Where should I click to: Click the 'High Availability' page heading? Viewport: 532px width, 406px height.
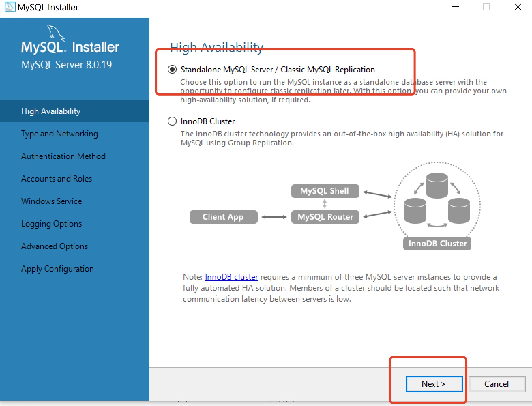coord(217,47)
